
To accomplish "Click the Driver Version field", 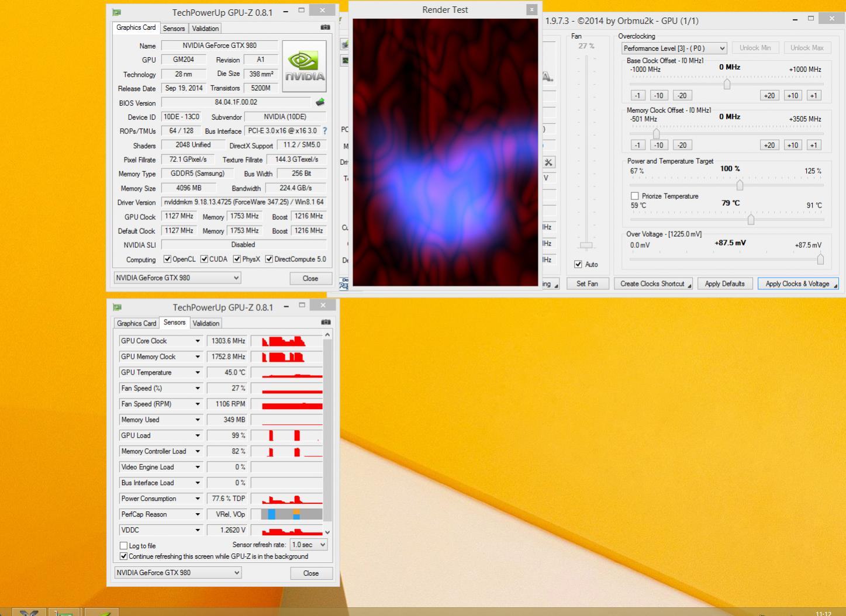I will click(244, 202).
